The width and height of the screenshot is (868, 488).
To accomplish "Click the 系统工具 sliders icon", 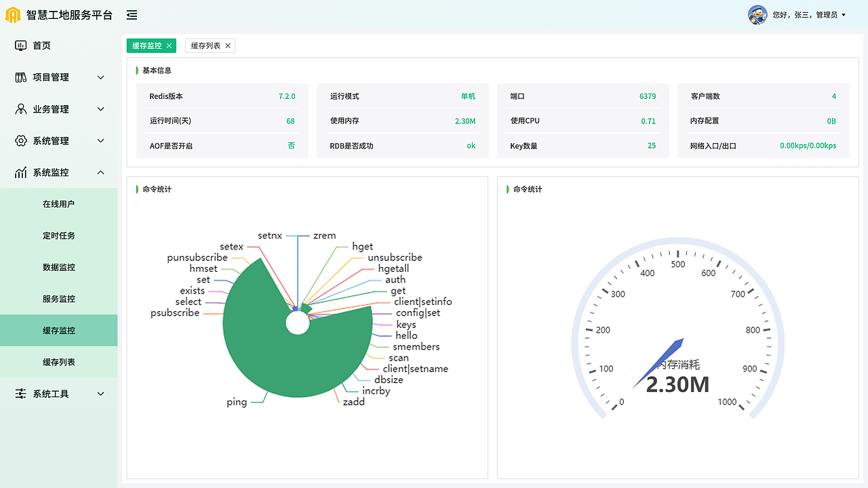I will 21,394.
